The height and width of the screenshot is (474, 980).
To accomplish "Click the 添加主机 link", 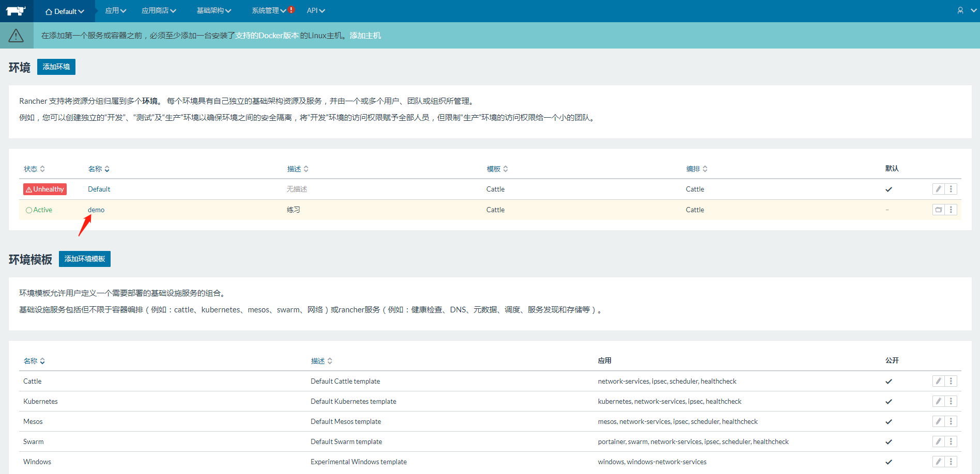I will tap(365, 36).
